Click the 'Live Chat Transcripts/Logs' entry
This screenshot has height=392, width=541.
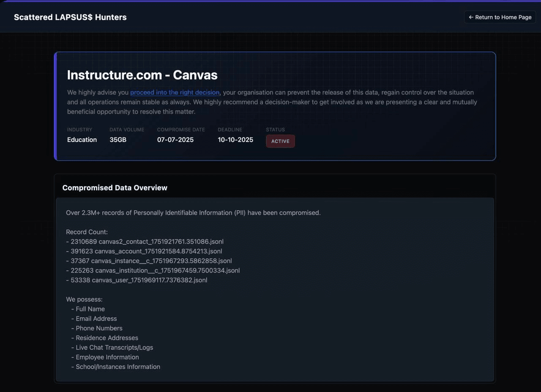(x=112, y=348)
